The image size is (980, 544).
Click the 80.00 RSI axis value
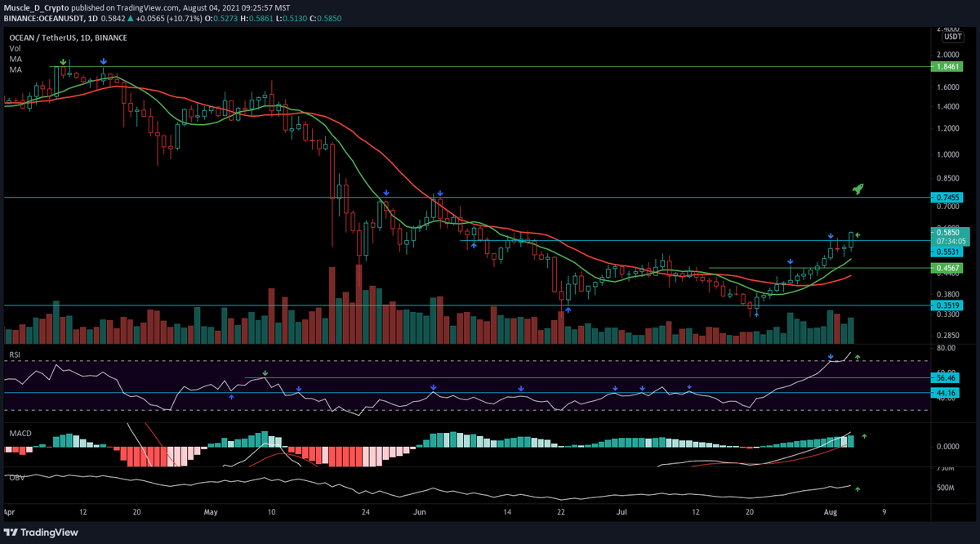tap(946, 348)
